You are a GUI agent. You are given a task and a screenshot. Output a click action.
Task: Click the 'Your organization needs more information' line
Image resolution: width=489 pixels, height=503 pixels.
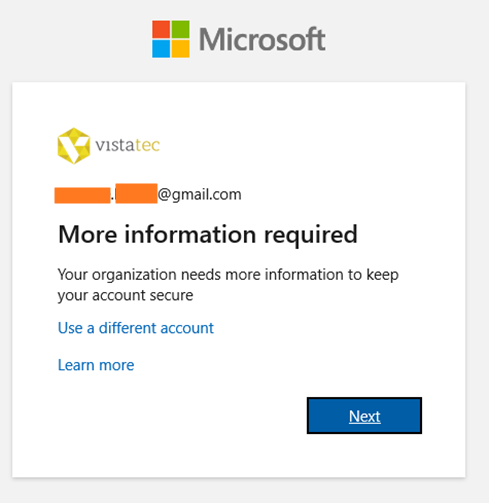point(228,275)
